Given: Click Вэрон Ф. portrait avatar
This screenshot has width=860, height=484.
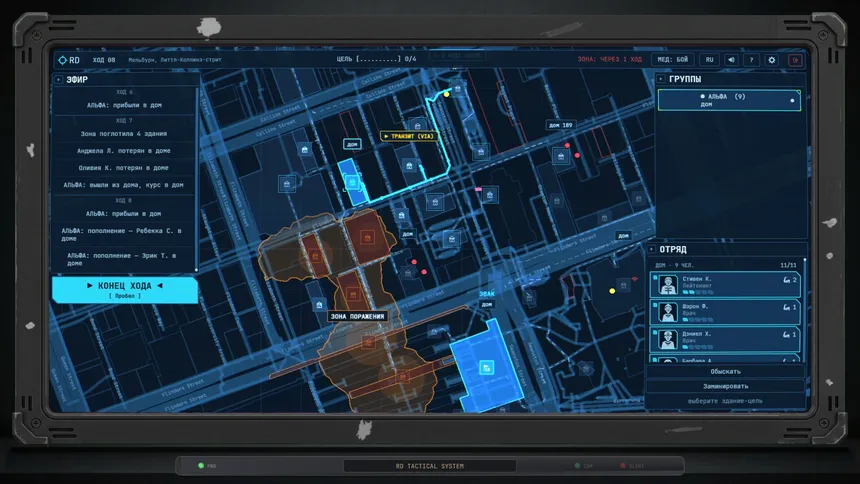Looking at the screenshot, I should click(667, 312).
